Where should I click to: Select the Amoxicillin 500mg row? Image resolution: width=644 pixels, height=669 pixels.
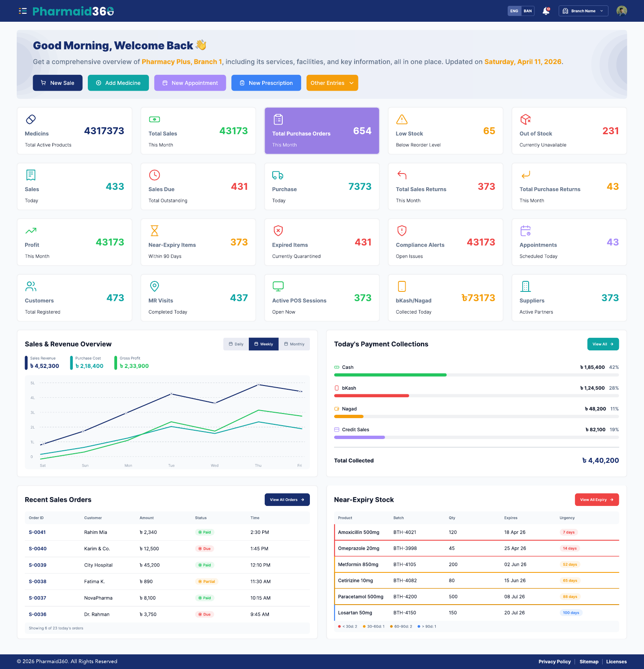pyautogui.click(x=477, y=532)
